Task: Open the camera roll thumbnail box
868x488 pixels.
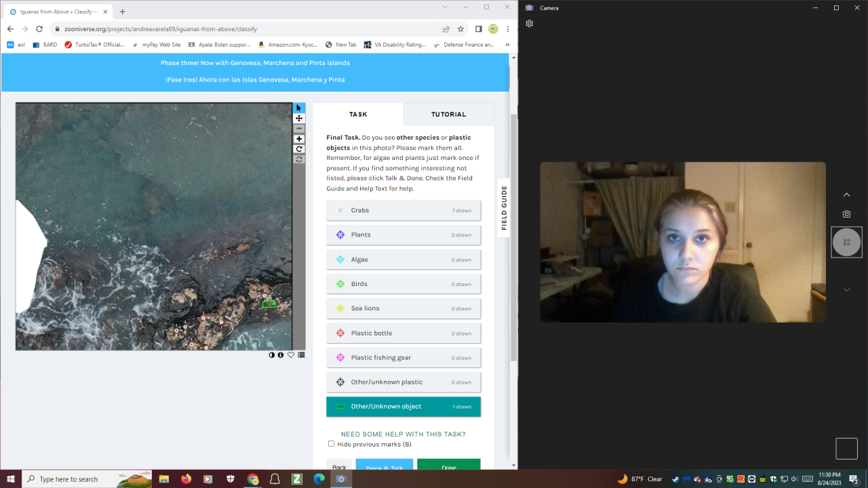Action: [846, 449]
